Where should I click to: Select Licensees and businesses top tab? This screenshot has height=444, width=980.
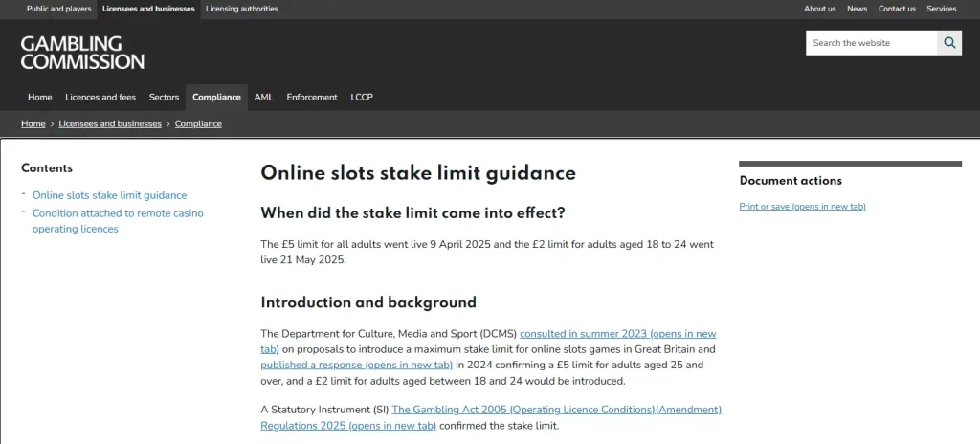tap(148, 9)
